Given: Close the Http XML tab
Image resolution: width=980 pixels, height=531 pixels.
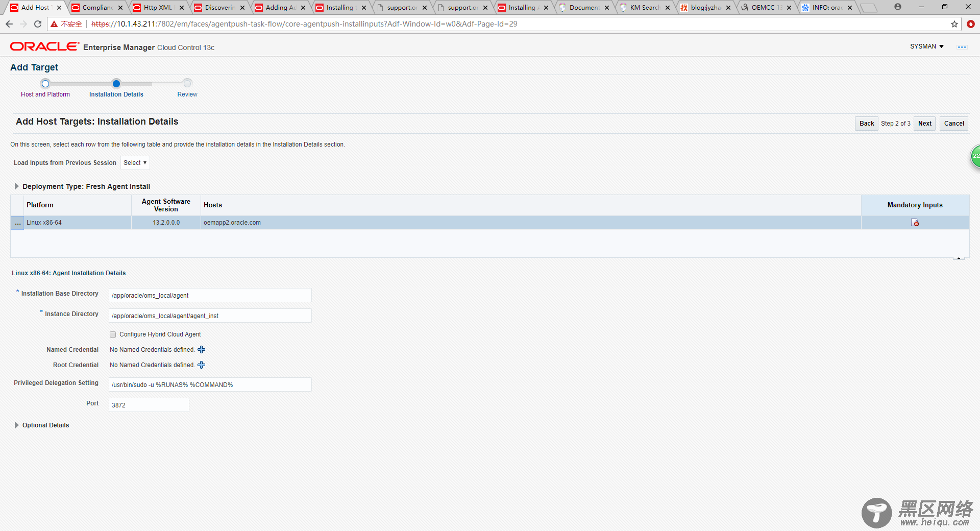Looking at the screenshot, I should pos(182,8).
